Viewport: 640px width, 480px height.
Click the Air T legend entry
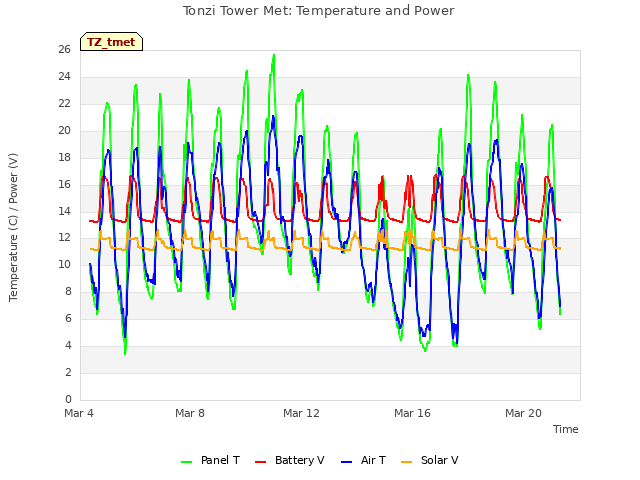point(363,460)
